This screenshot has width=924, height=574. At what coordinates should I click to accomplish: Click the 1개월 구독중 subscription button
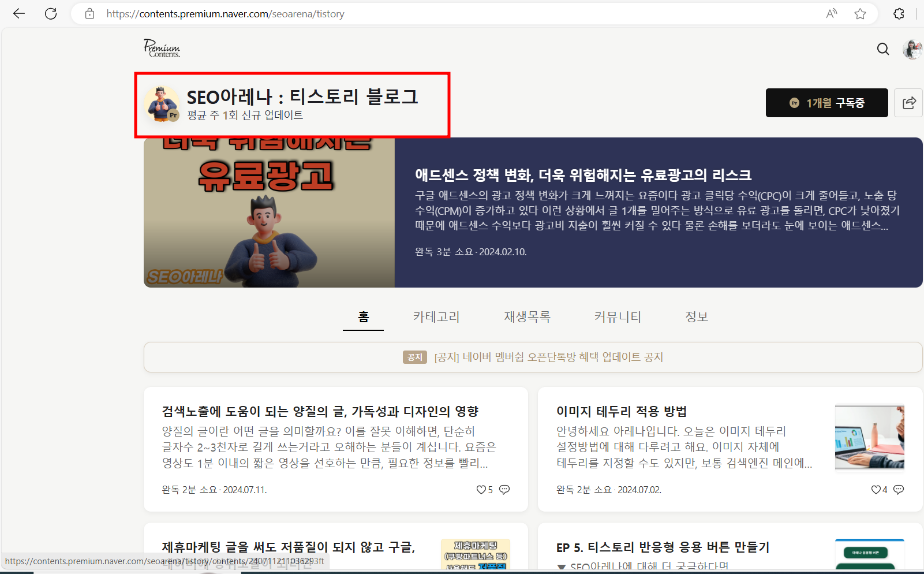826,103
